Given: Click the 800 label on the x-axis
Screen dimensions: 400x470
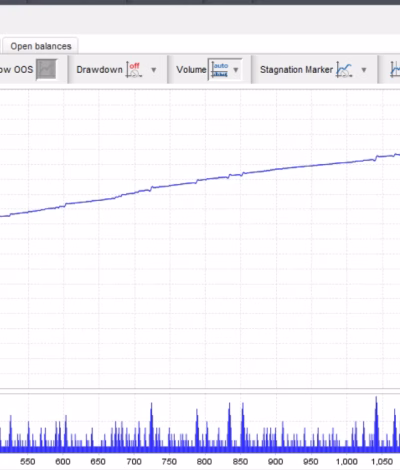Looking at the screenshot, I should click(204, 462).
